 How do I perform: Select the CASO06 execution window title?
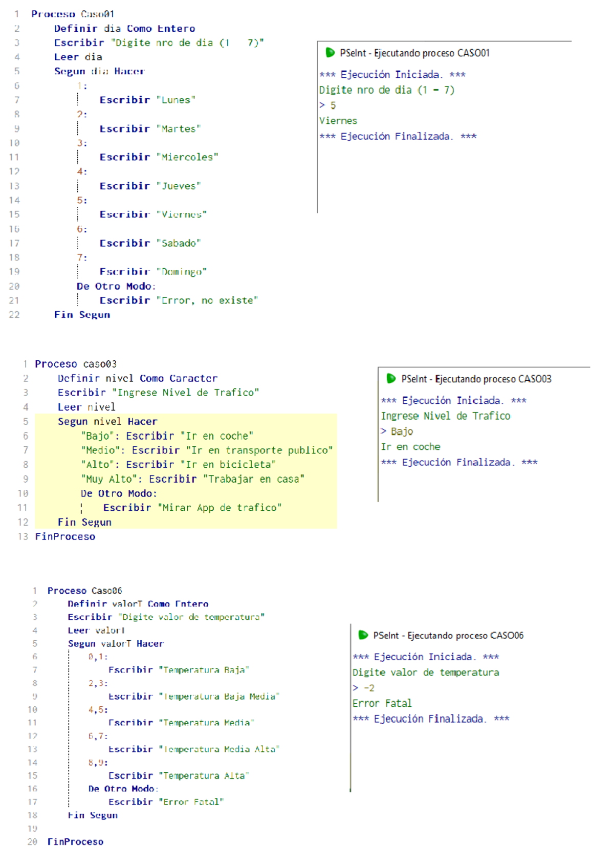pyautogui.click(x=448, y=636)
